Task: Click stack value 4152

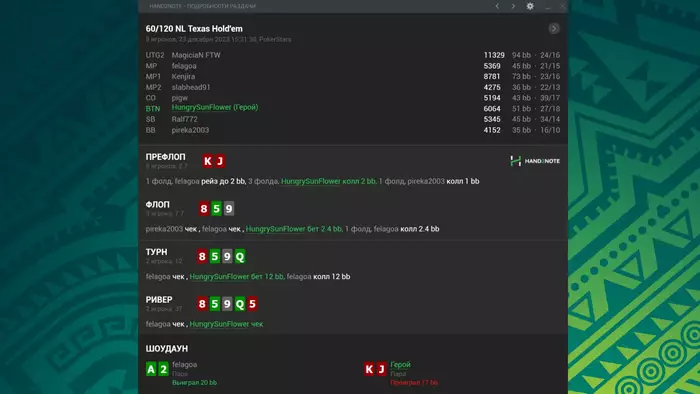Action: (492, 130)
